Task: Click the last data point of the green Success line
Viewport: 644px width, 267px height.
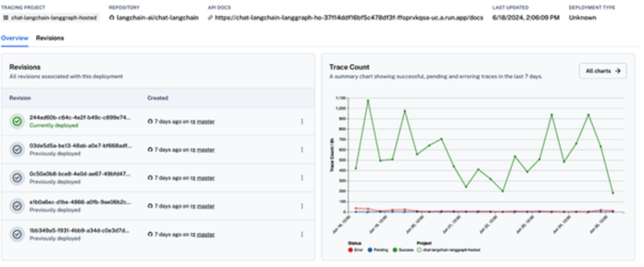Action: [613, 193]
